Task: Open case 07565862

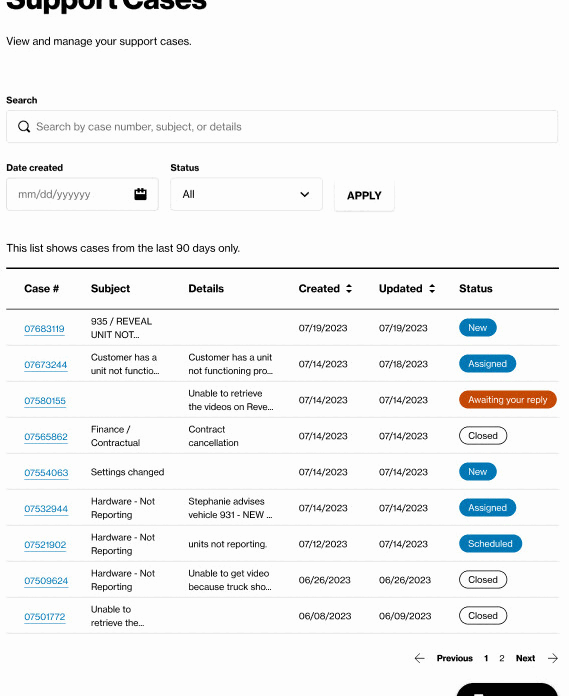Action: 46,437
